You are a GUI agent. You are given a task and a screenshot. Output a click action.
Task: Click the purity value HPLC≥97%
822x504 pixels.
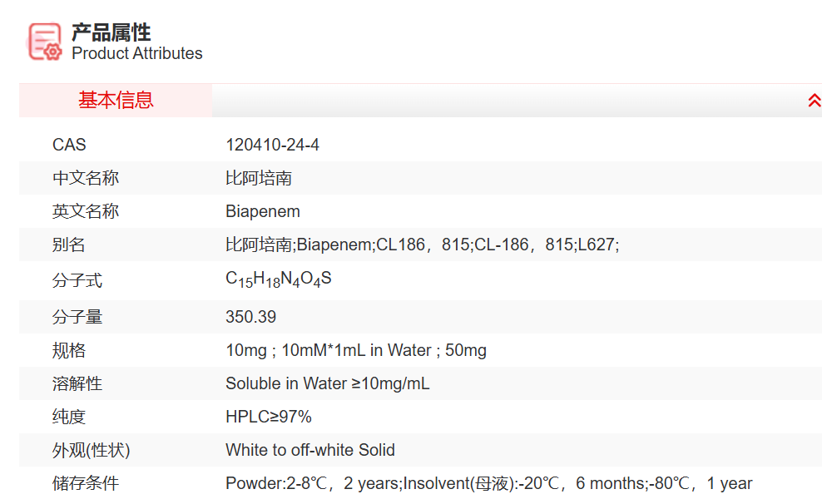(269, 417)
